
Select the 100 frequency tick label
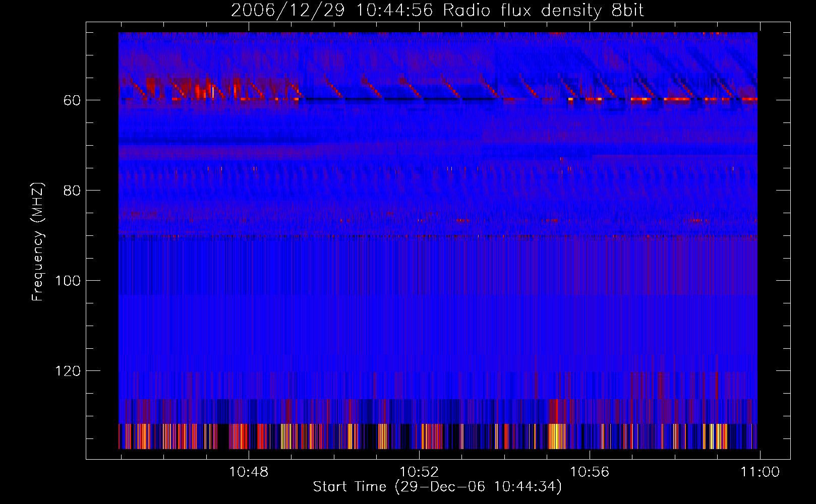coord(68,281)
